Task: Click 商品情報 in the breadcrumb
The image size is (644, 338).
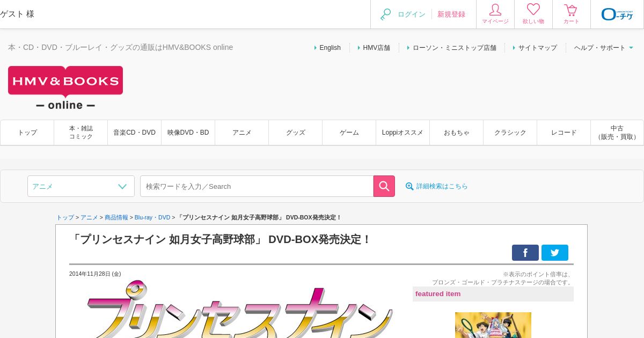Action: click(x=116, y=217)
